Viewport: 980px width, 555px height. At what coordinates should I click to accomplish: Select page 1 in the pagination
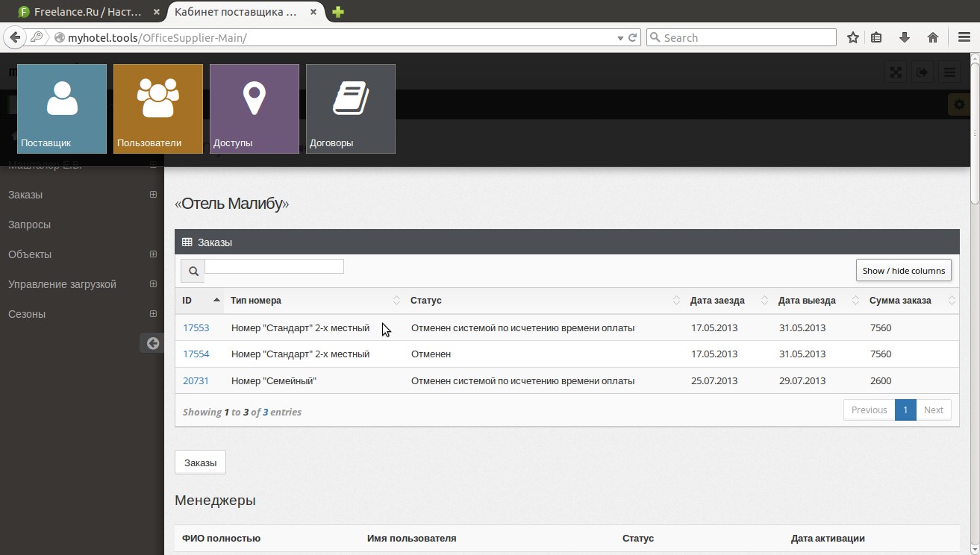tap(905, 410)
